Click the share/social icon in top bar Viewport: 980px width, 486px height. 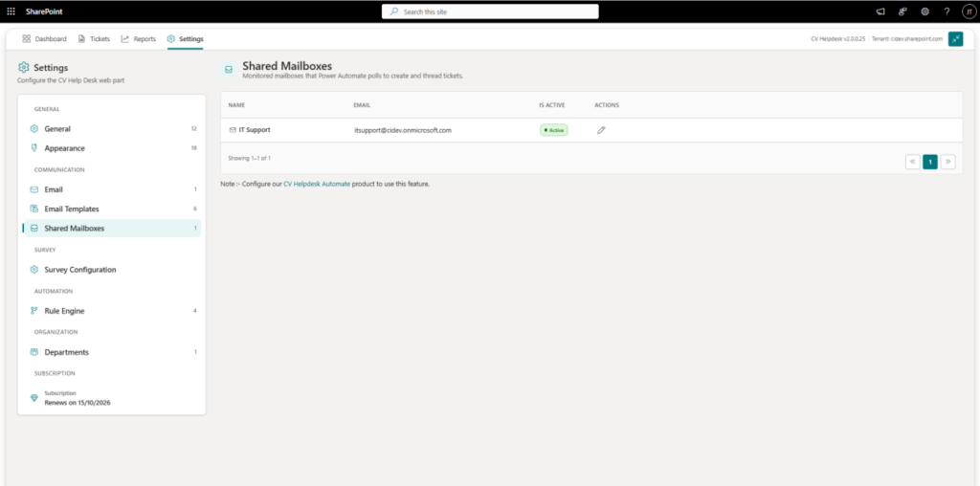902,11
